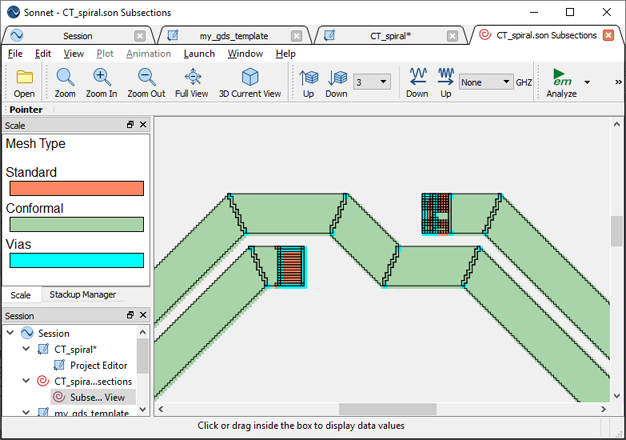This screenshot has width=626, height=440.
Task: Close the Scale panel
Action: pyautogui.click(x=143, y=125)
